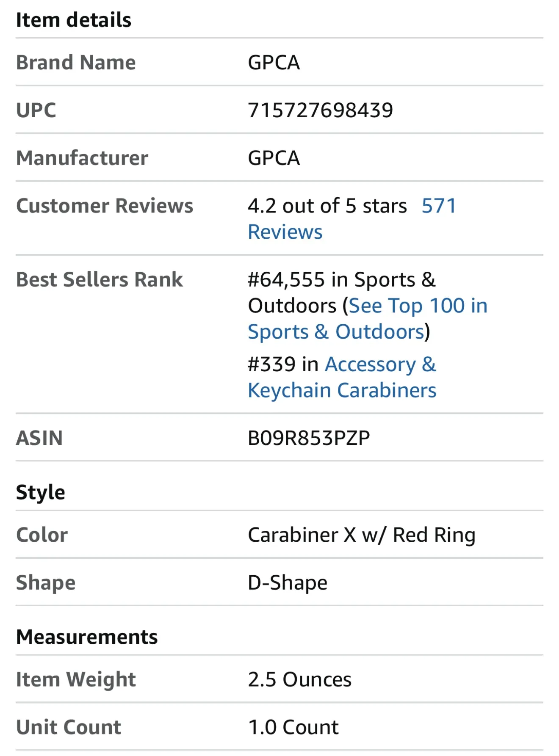
Task: Click the Carabiner X w/ Red Ring color value
Action: click(362, 535)
